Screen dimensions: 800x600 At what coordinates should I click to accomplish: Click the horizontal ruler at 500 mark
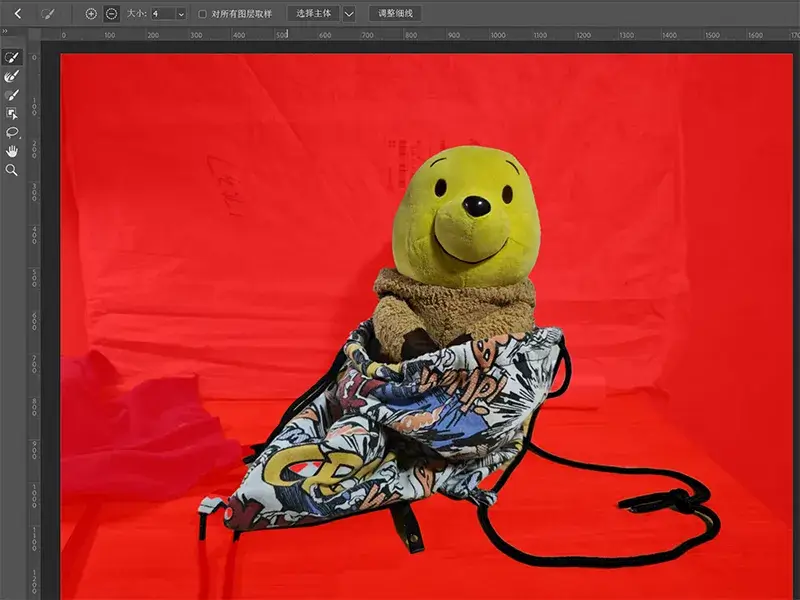point(282,35)
